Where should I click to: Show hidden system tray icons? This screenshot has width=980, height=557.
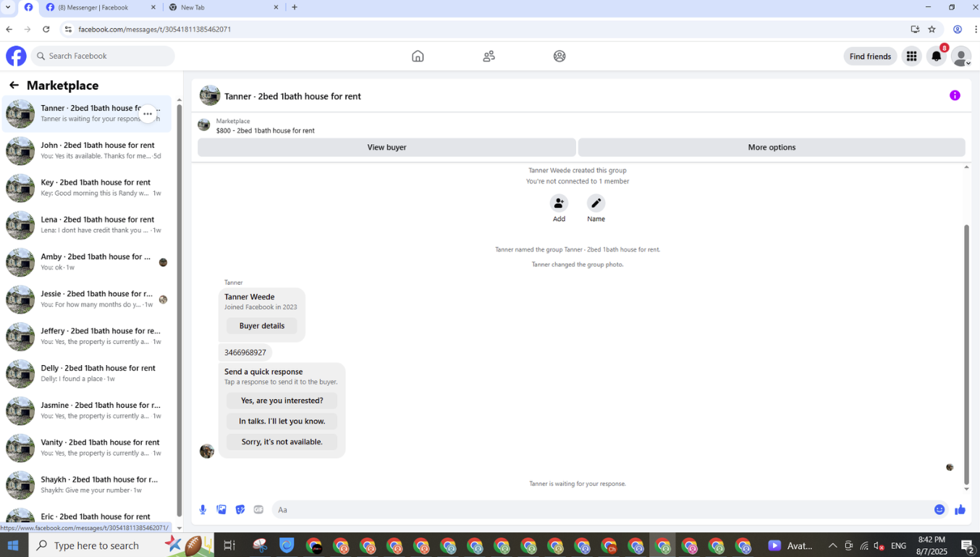832,545
